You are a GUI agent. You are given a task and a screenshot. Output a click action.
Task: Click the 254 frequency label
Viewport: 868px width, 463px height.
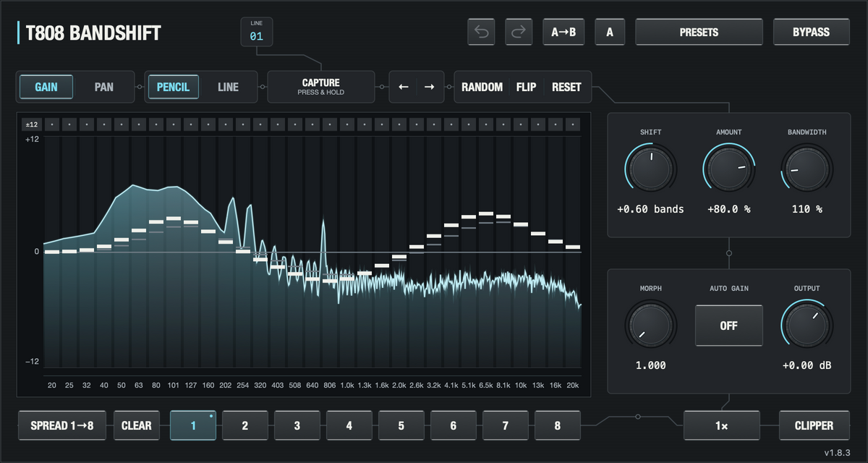[243, 385]
